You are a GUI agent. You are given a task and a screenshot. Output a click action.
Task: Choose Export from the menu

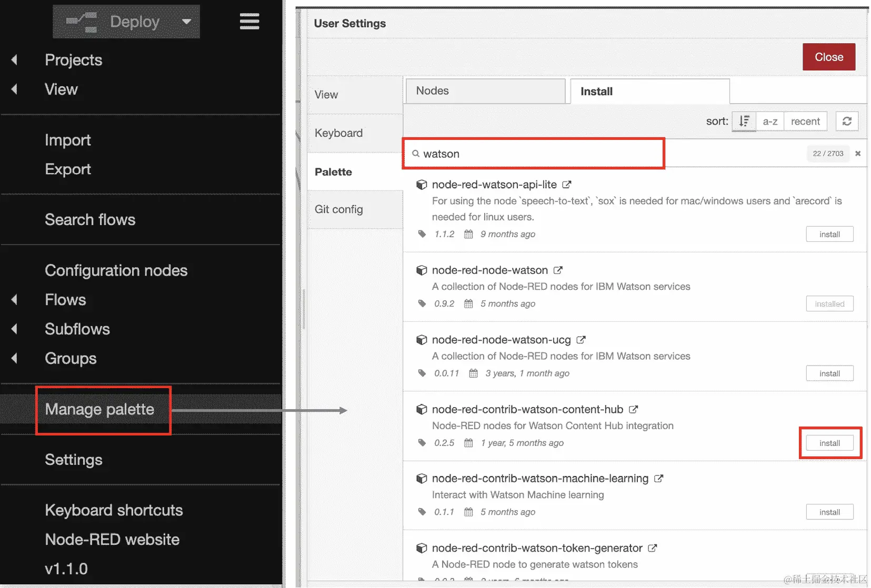tap(68, 169)
